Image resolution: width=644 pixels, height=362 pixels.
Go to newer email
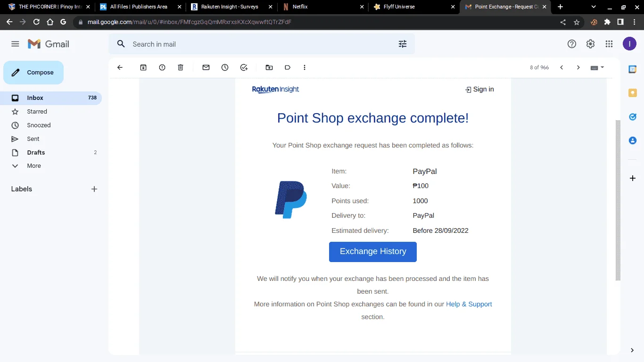[561, 67]
